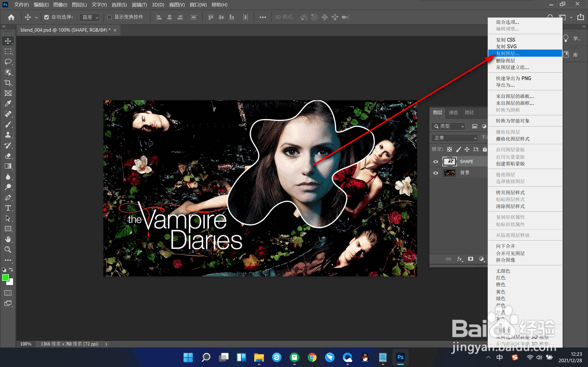Screen dimensions: 588x367
Task: Click the green foreground color swatch
Action: pos(5,278)
